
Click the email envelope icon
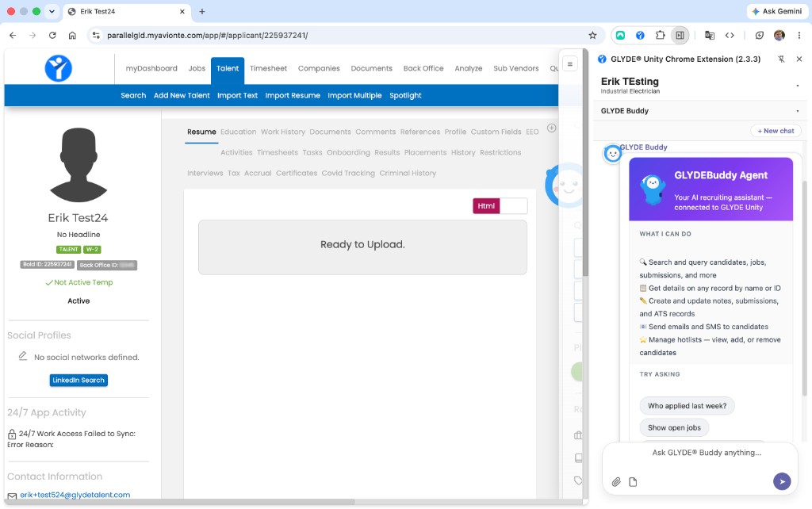(x=13, y=496)
